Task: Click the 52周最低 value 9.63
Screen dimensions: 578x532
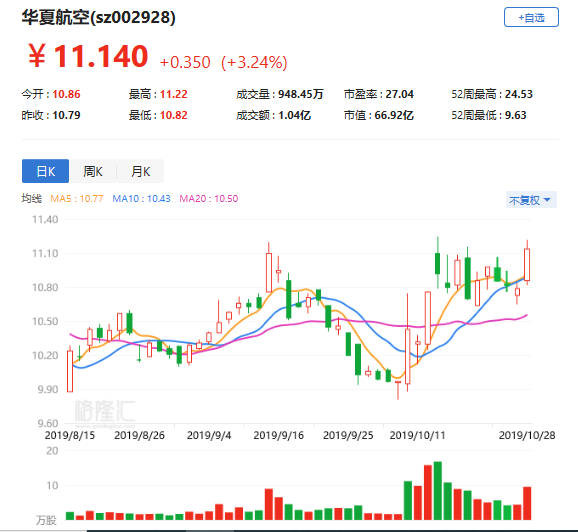Action: pos(515,115)
